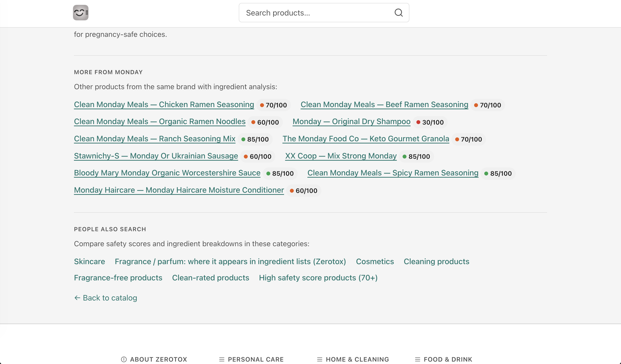621x364 pixels.
Task: Open Chicken Ramen Seasoning product link
Action: click(x=164, y=104)
